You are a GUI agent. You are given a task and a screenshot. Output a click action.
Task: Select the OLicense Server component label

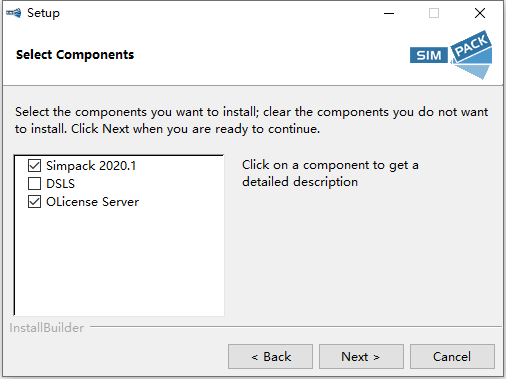[92, 202]
